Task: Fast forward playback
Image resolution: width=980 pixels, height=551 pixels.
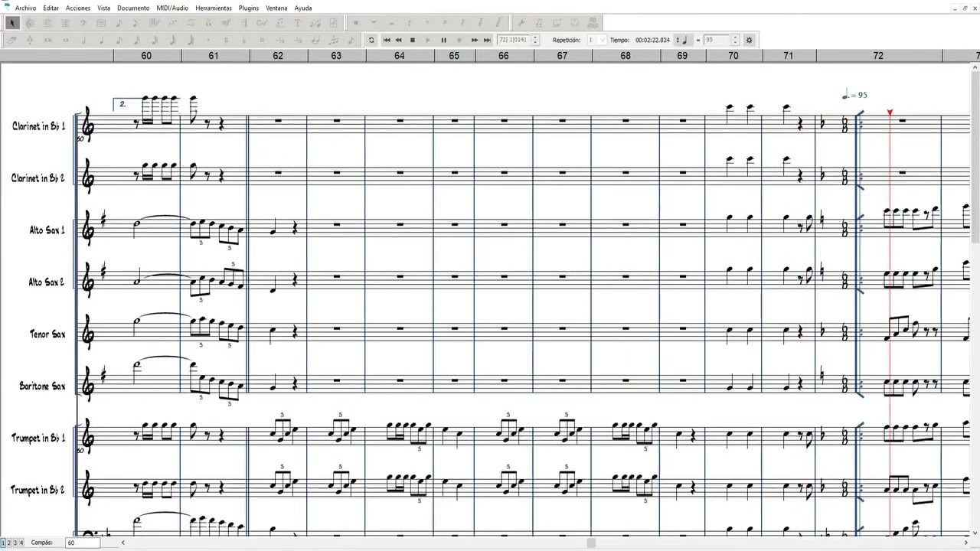Action: 474,40
